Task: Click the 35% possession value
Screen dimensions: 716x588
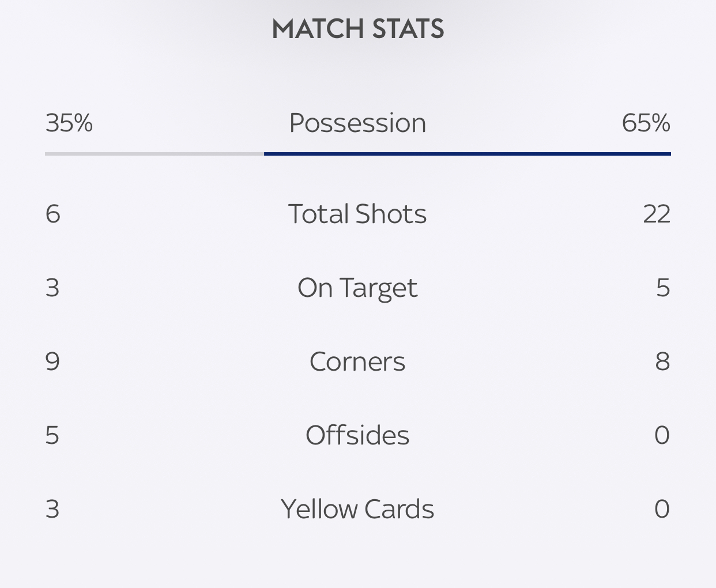Action: 69,123
